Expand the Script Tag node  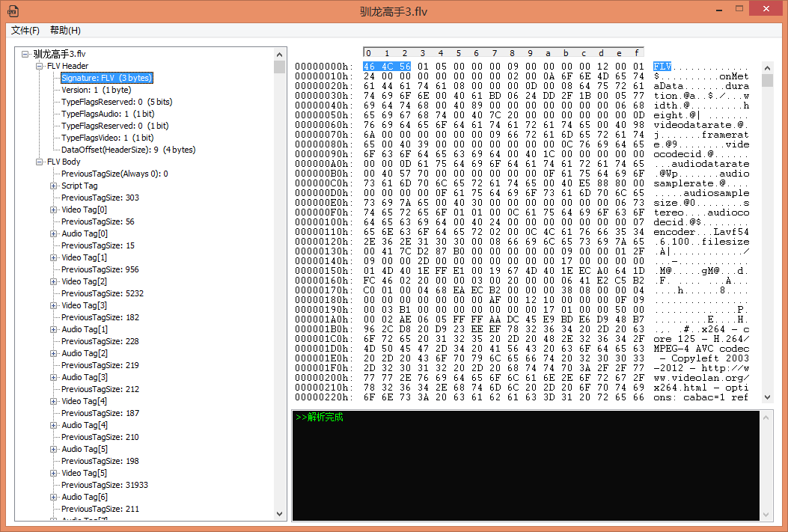(53, 186)
